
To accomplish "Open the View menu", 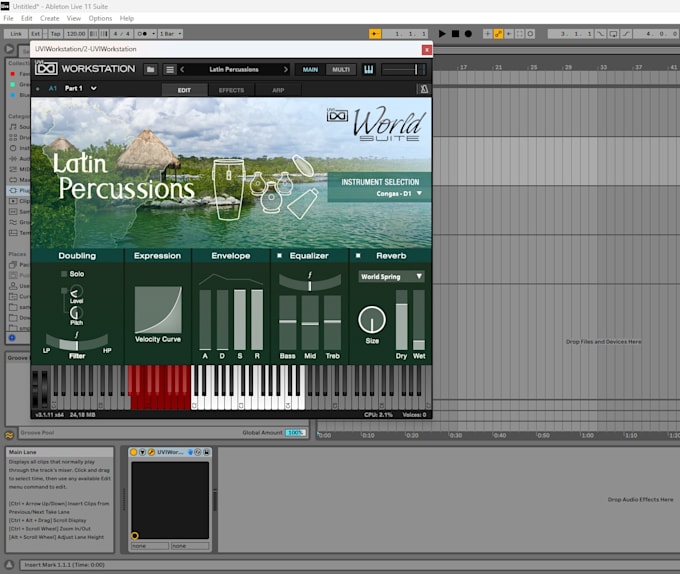I will point(74,18).
